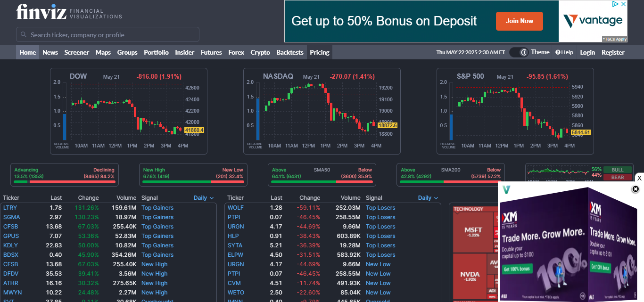644x302 pixels.
Task: Click Top Losers signal in WOLF row
Action: point(380,208)
